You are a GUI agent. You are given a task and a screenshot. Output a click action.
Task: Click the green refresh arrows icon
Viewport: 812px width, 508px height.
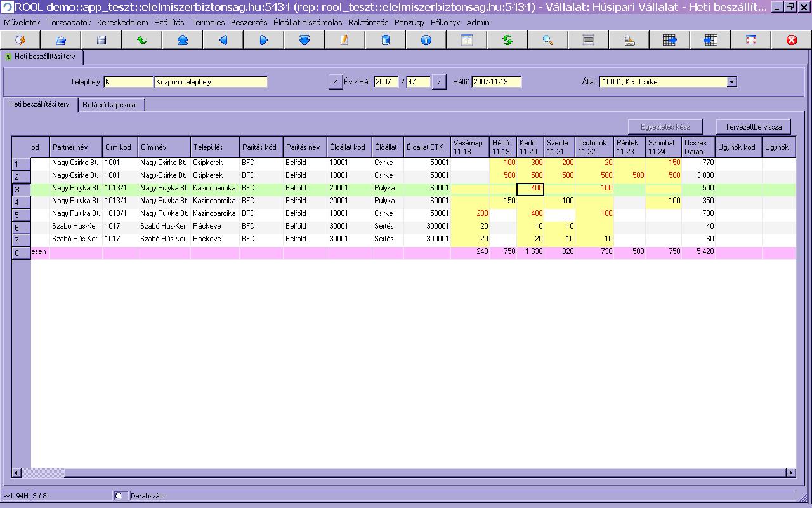click(507, 40)
